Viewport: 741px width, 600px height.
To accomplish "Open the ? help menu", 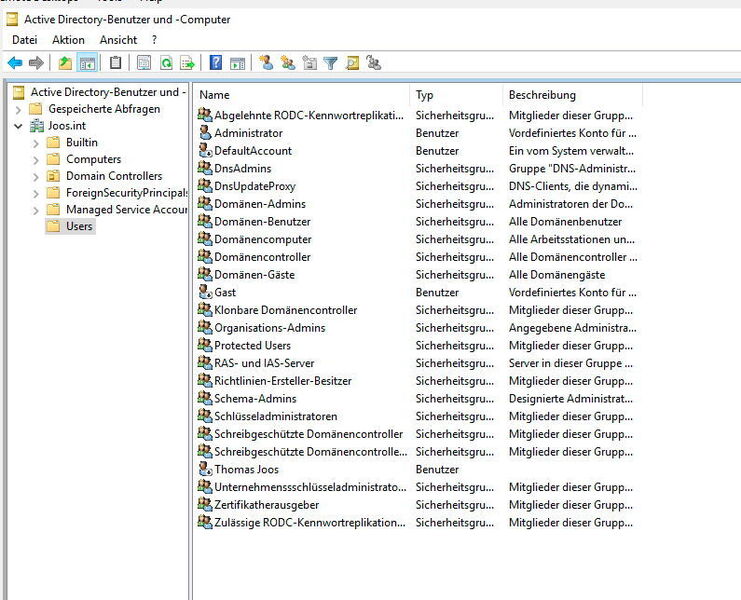I will pyautogui.click(x=154, y=40).
